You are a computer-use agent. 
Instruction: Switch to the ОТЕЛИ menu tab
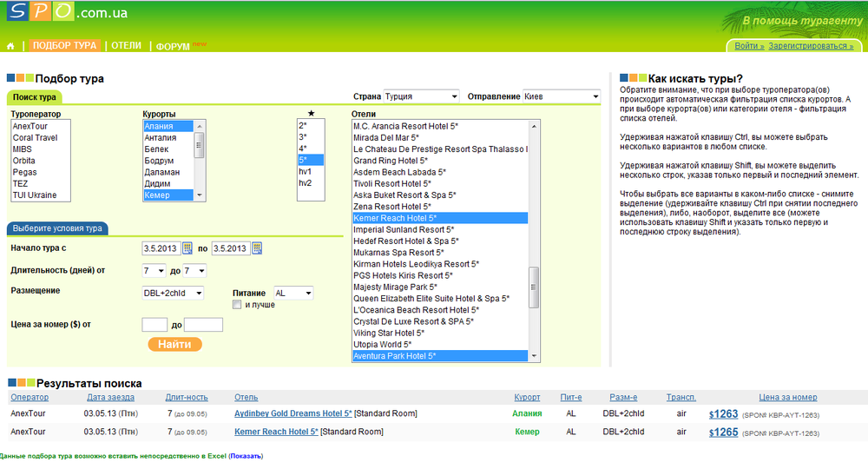126,45
